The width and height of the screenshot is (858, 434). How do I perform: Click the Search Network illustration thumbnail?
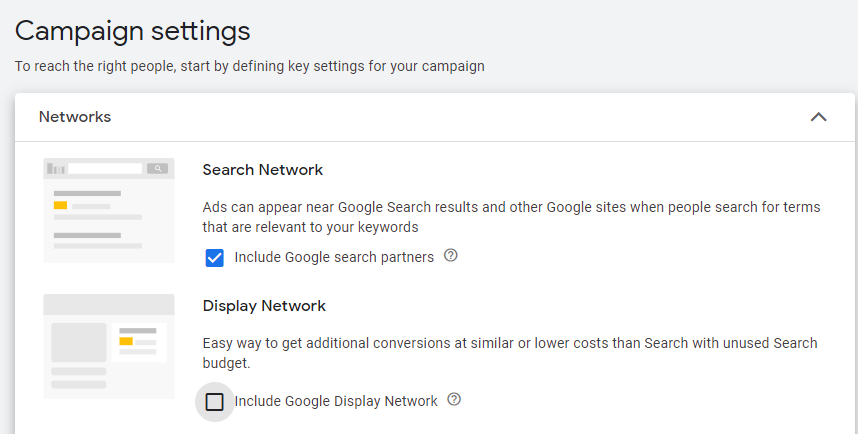click(x=109, y=210)
